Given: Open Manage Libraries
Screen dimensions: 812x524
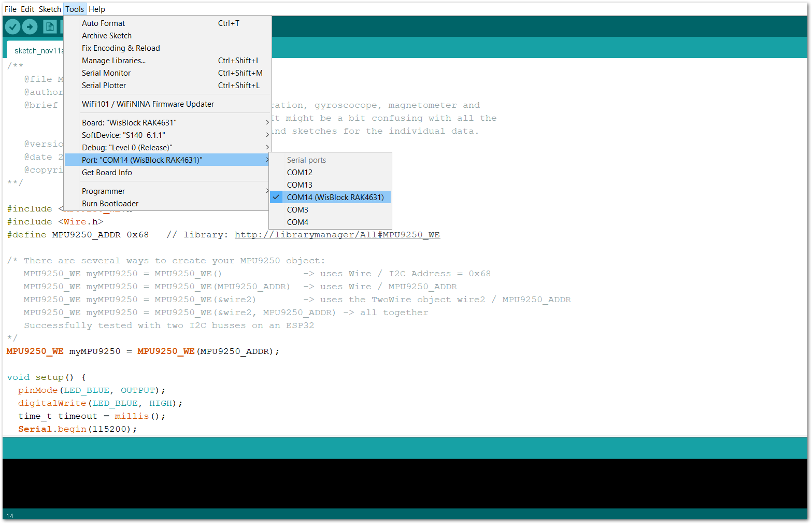Looking at the screenshot, I should [x=167, y=61].
